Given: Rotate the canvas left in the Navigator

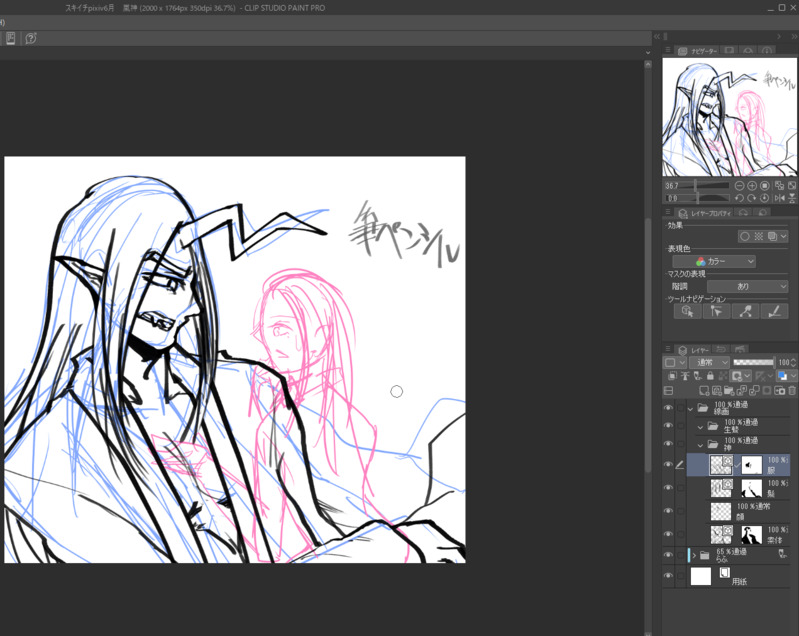Looking at the screenshot, I should 739,198.
